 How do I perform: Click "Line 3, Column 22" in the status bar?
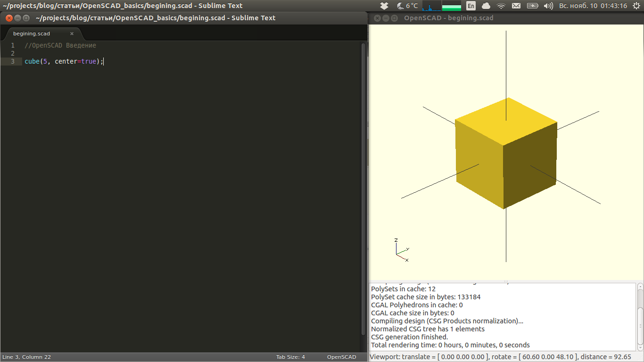tap(26, 357)
